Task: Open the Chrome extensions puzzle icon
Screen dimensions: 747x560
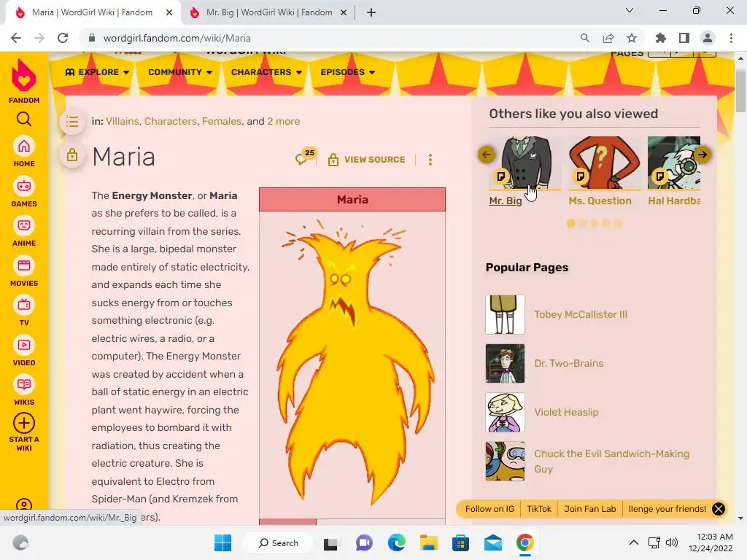Action: click(x=661, y=38)
